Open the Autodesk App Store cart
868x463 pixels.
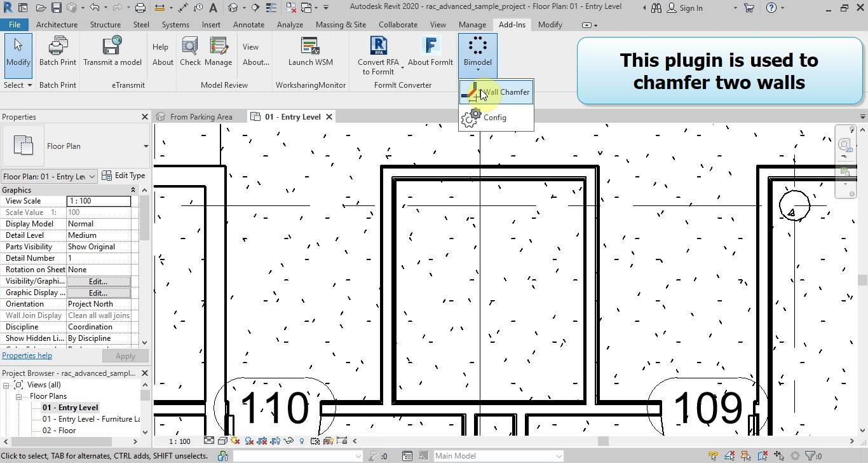click(x=749, y=8)
